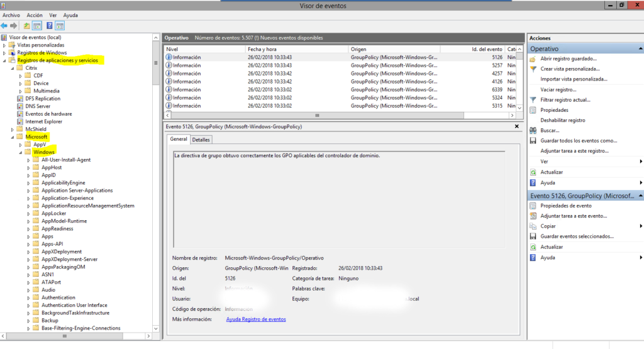Click the Propiedades de evento icon
This screenshot has height=349, width=644.
tap(533, 206)
